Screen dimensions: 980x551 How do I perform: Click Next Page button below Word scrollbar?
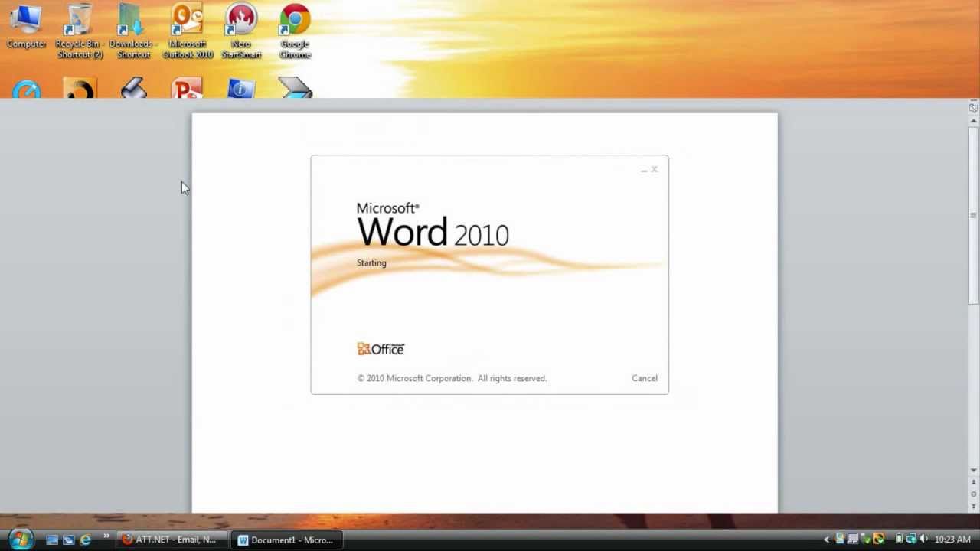973,506
